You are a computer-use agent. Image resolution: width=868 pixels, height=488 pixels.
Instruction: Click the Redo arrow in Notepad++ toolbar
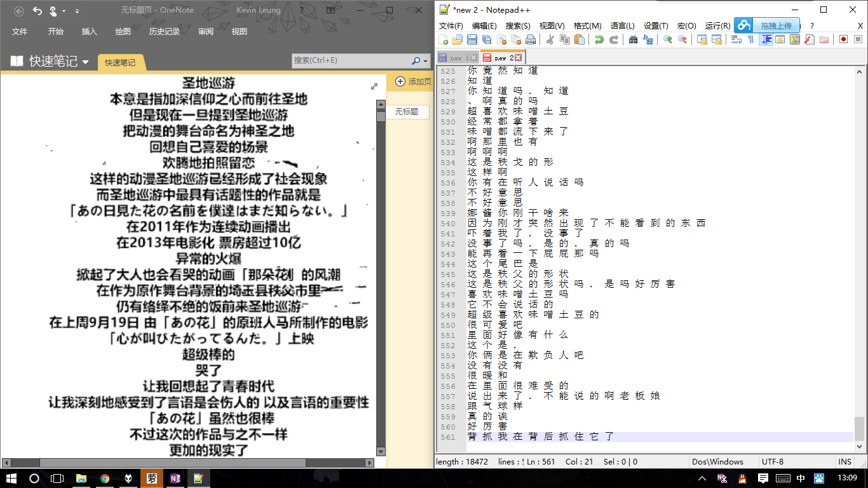[614, 39]
